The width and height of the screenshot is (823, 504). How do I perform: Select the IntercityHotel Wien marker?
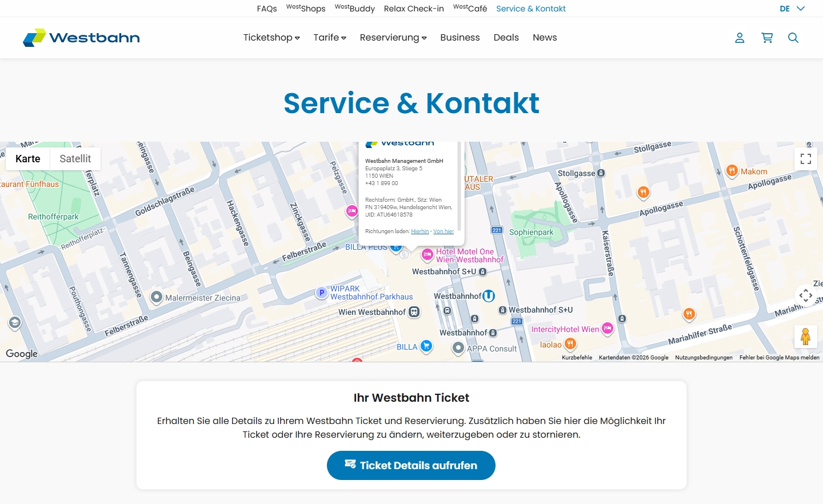(608, 329)
